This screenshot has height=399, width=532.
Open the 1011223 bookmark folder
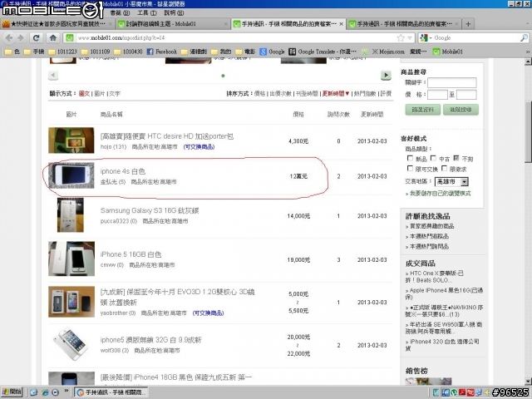pos(62,52)
